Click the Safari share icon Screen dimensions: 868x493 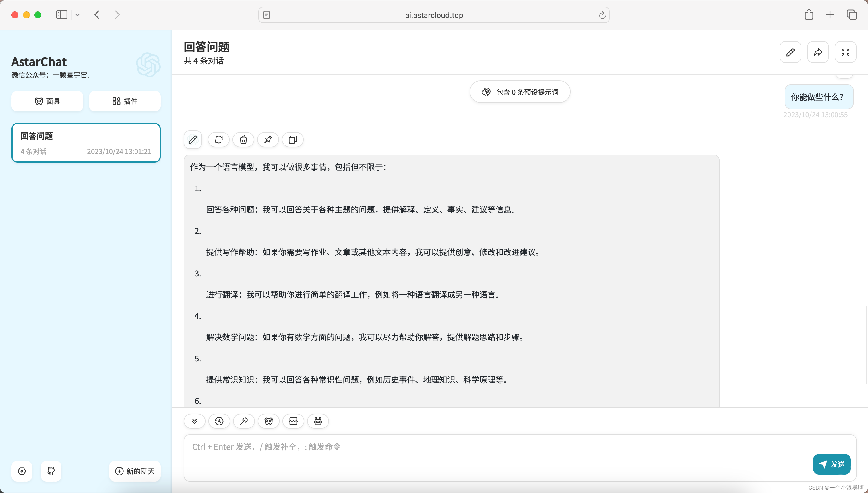809,15
